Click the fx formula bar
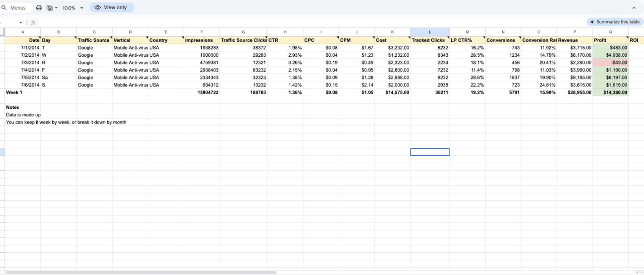The height and width of the screenshot is (275, 644). [33, 22]
